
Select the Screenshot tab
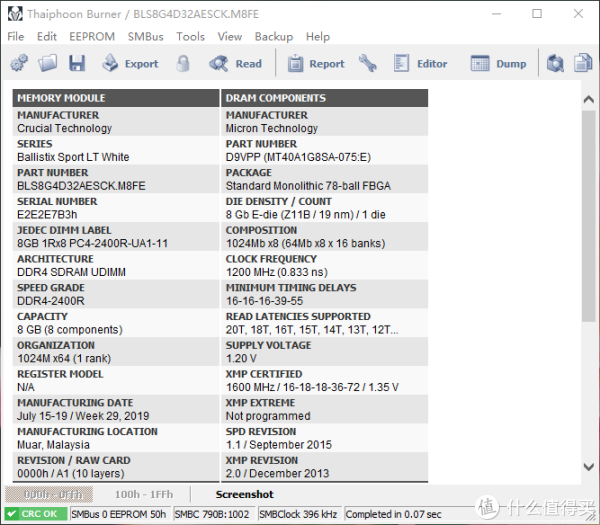point(245,494)
